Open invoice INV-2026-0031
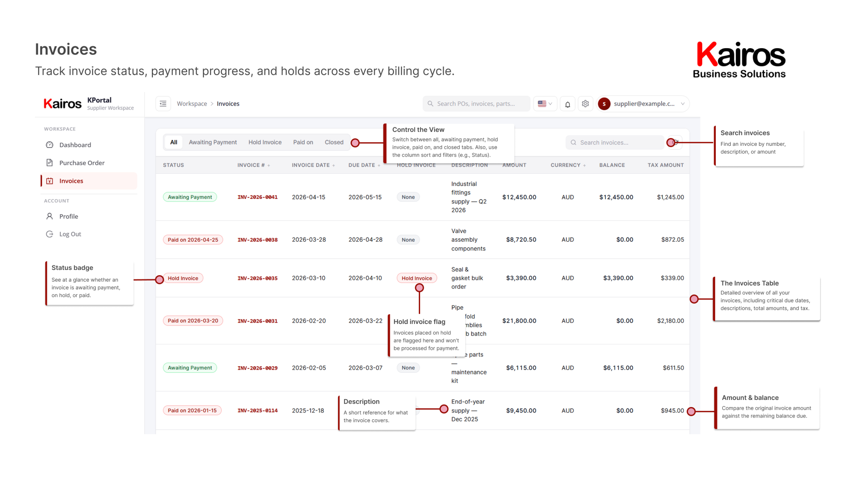The height and width of the screenshot is (483, 868). click(x=257, y=321)
